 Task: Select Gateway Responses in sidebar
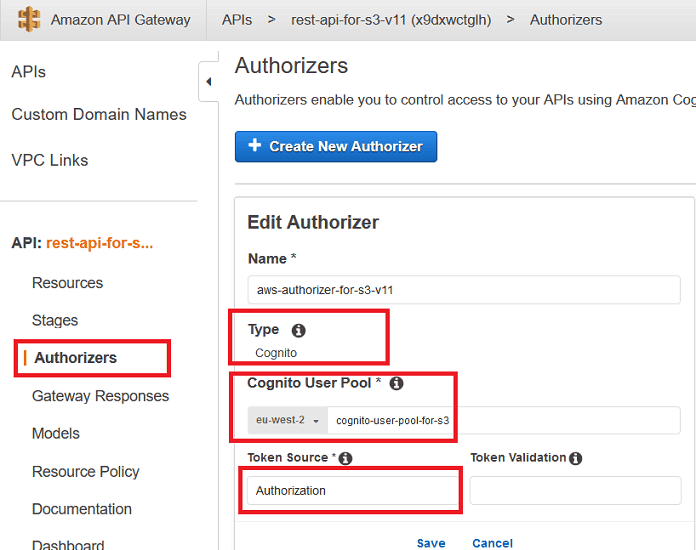click(x=100, y=396)
